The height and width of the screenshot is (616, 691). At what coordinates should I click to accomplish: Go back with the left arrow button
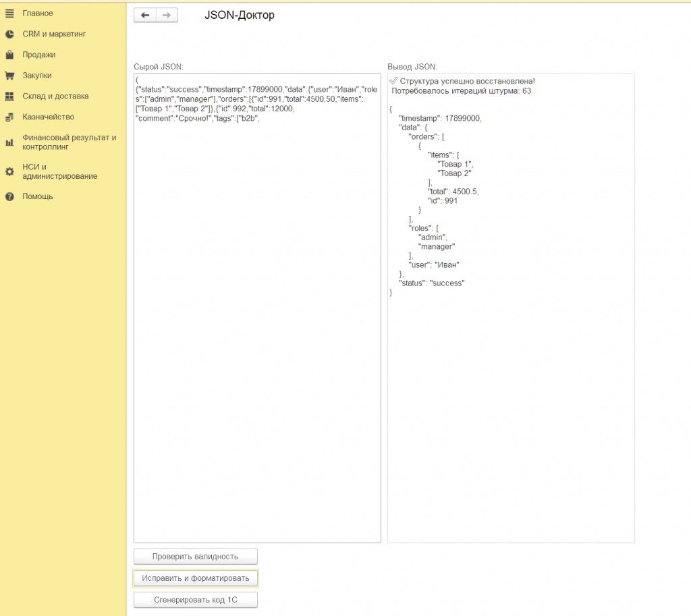pos(145,15)
